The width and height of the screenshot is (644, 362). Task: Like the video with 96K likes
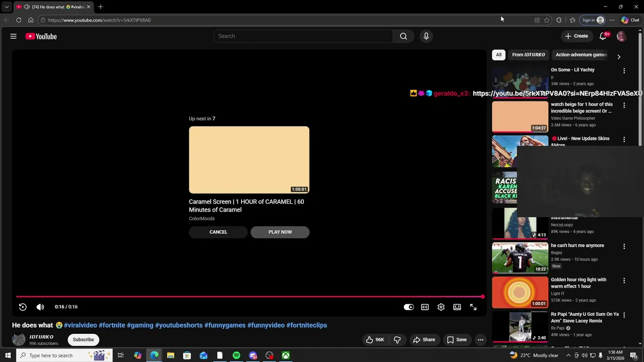tap(375, 340)
